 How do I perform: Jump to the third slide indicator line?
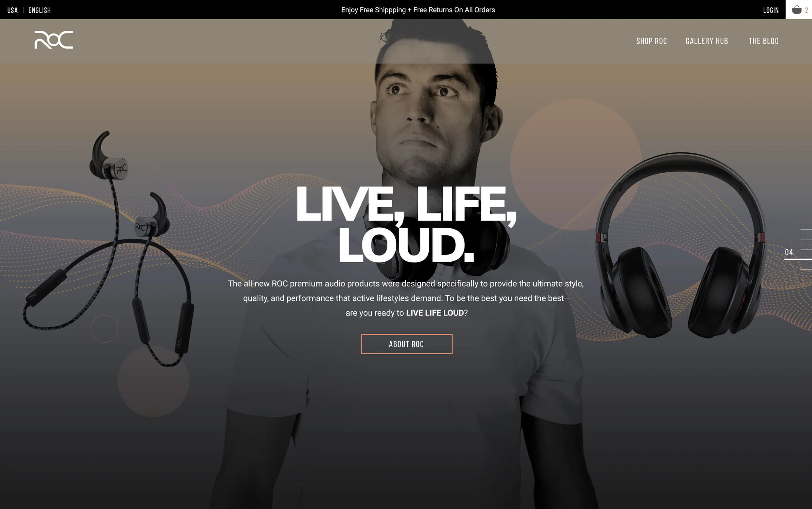[806, 250]
